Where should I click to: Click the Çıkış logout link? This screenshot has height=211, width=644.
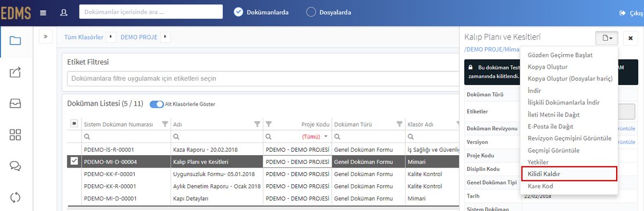coord(631,13)
